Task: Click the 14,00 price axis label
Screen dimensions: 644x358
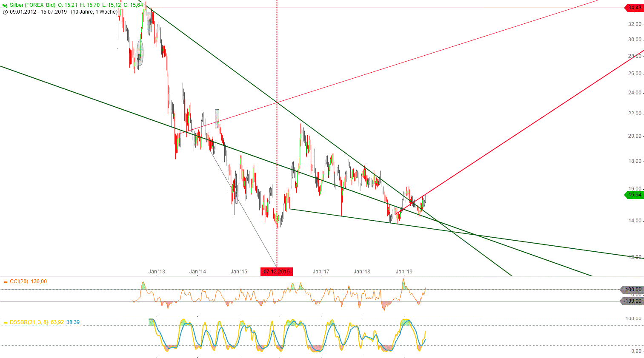Action: (635, 221)
